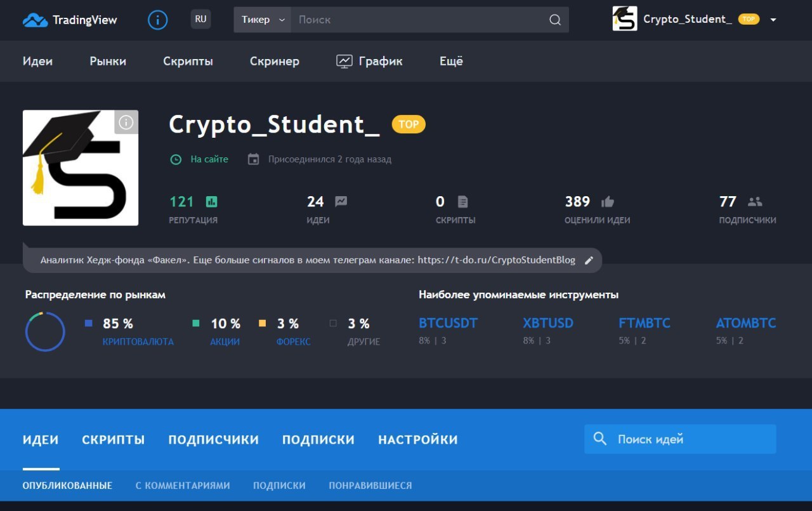The height and width of the screenshot is (511, 812).
Task: Click the yellow forex color square
Action: 262,323
